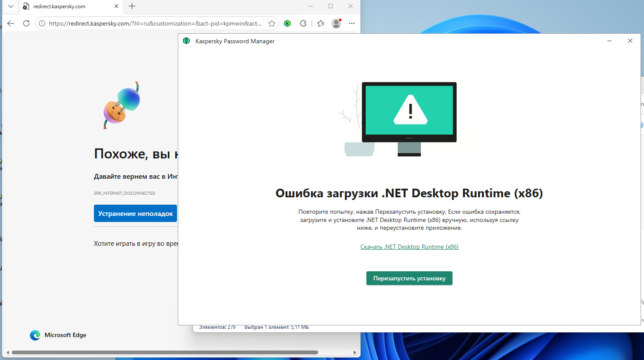Image resolution: width=644 pixels, height=360 pixels.
Task: Open the Edge profile avatar
Action: tap(336, 23)
